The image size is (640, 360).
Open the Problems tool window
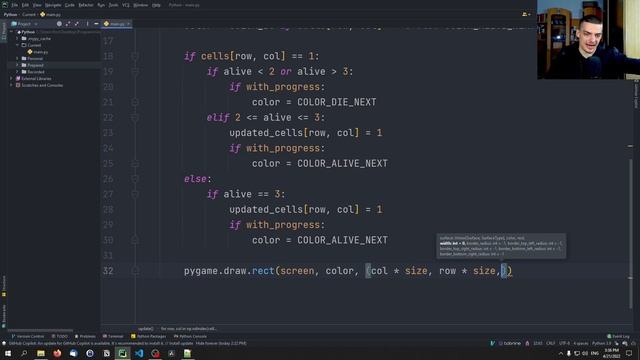[x=85, y=336]
